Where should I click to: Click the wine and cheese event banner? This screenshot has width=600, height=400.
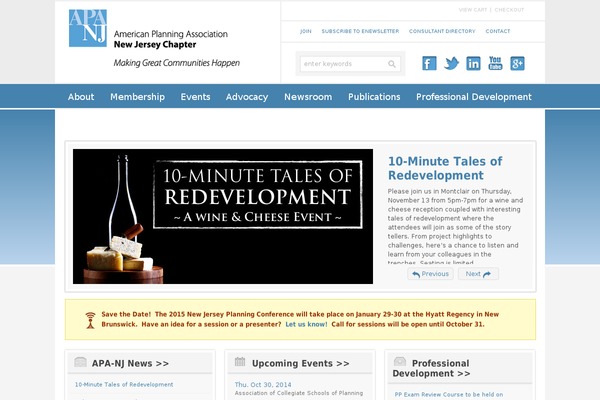223,216
